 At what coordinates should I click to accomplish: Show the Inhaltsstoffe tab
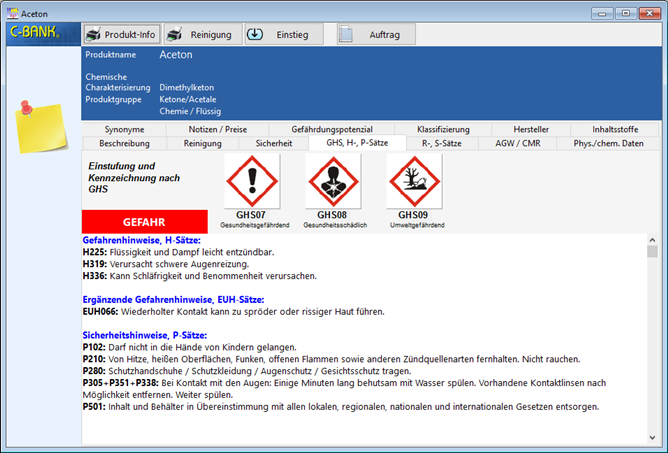click(x=615, y=129)
